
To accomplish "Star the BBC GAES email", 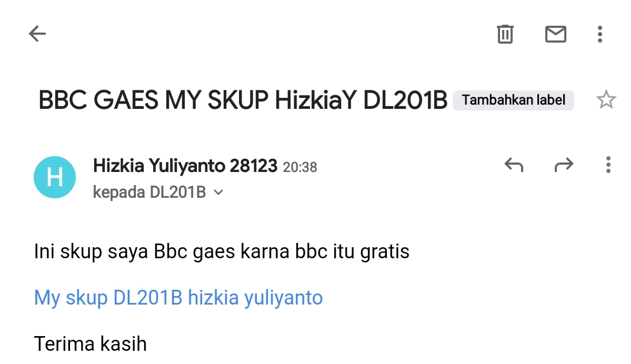I will click(606, 100).
